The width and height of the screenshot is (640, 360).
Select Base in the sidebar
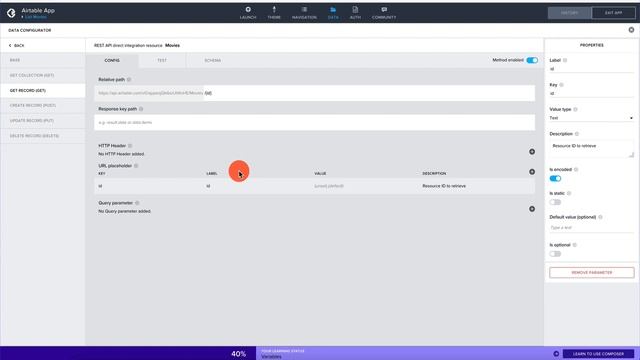[x=43, y=60]
